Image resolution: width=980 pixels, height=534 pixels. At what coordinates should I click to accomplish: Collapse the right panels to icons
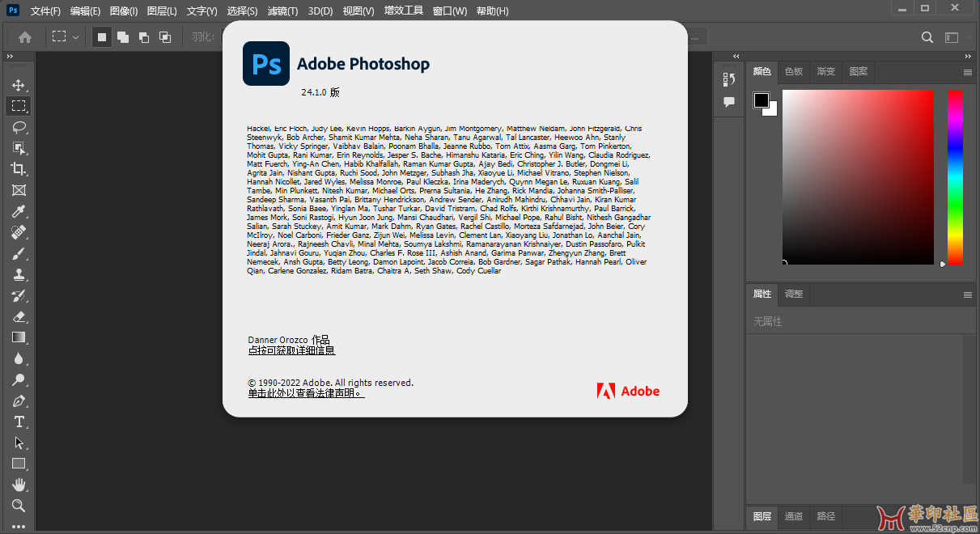click(x=968, y=56)
